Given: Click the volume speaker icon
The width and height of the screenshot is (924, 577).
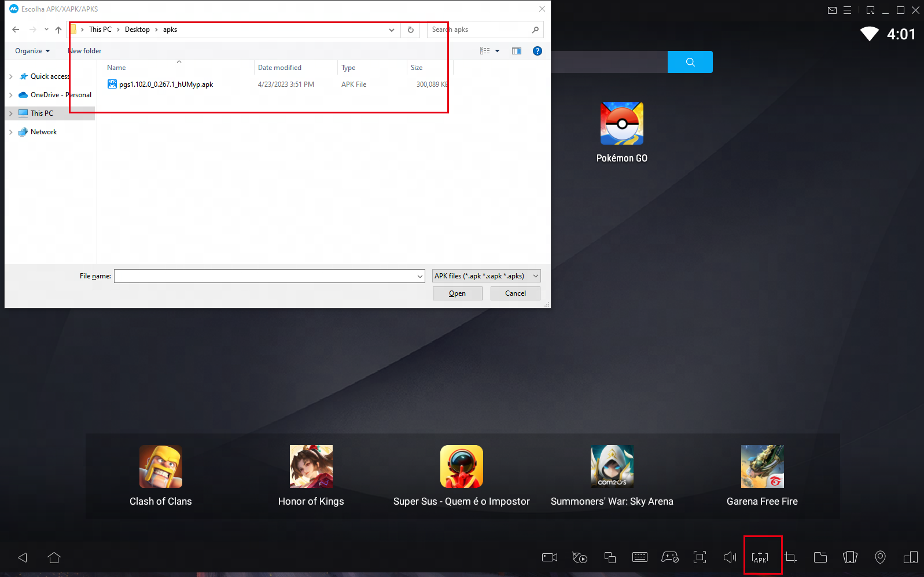Looking at the screenshot, I should click(x=730, y=557).
